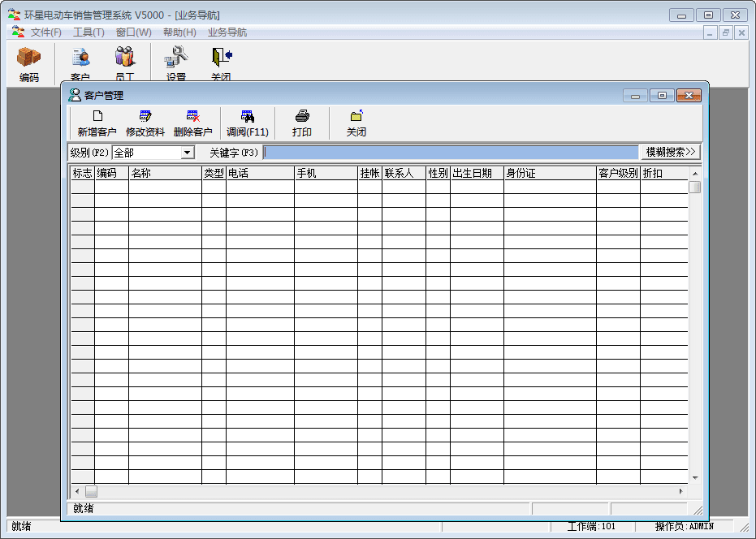756x539 pixels.
Task: Open the 帮助(H) menu
Action: [179, 32]
